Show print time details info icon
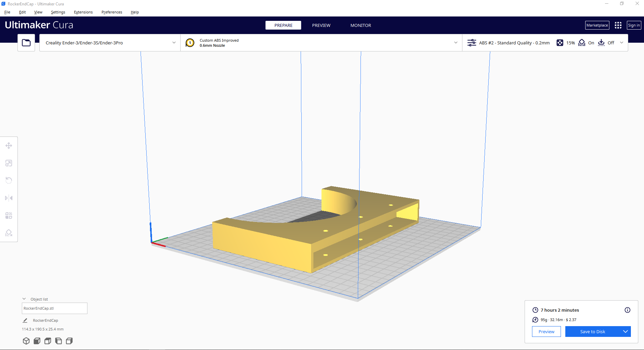Viewport: 644px width, 350px height. coord(628,310)
